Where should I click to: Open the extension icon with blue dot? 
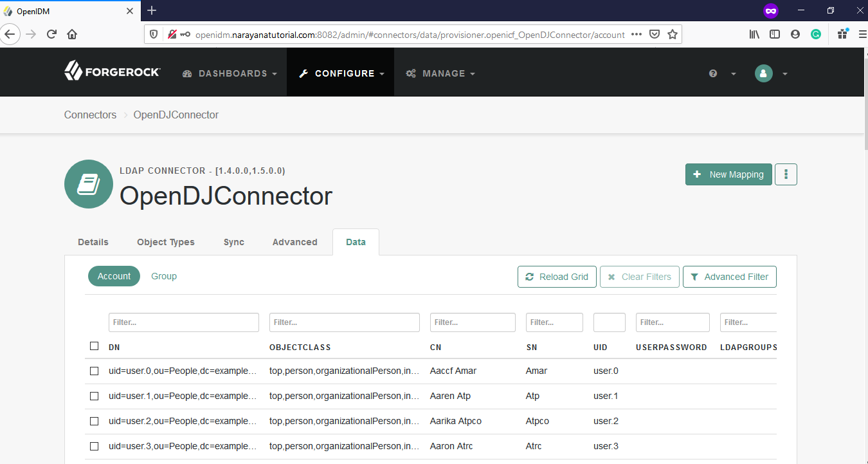tap(842, 34)
